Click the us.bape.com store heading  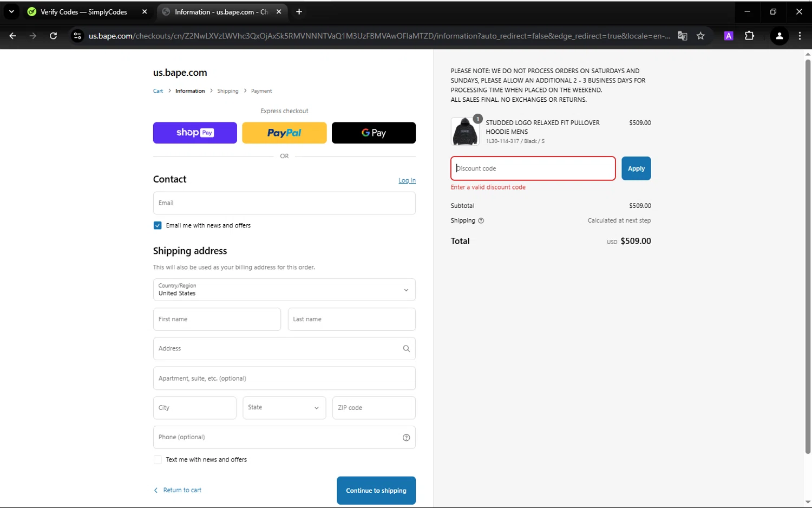point(180,73)
